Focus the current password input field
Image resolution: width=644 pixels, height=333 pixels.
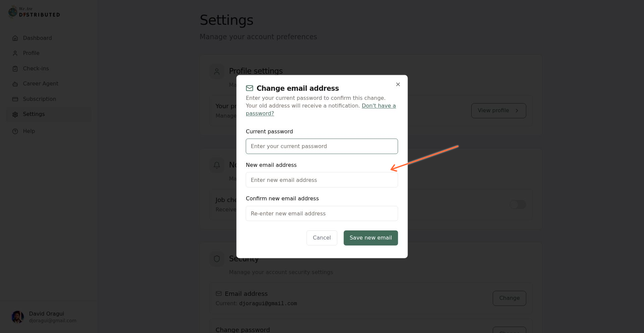click(x=322, y=146)
